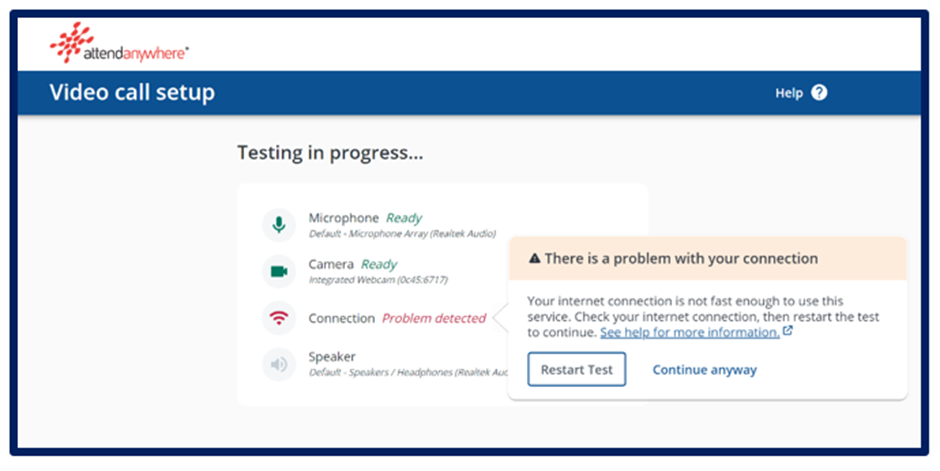Click the Attend Anywhere logo

click(x=119, y=43)
